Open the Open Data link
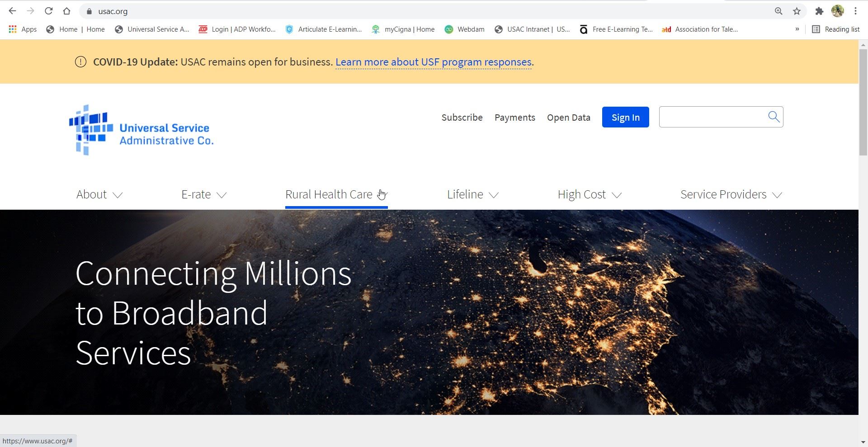 tap(569, 118)
